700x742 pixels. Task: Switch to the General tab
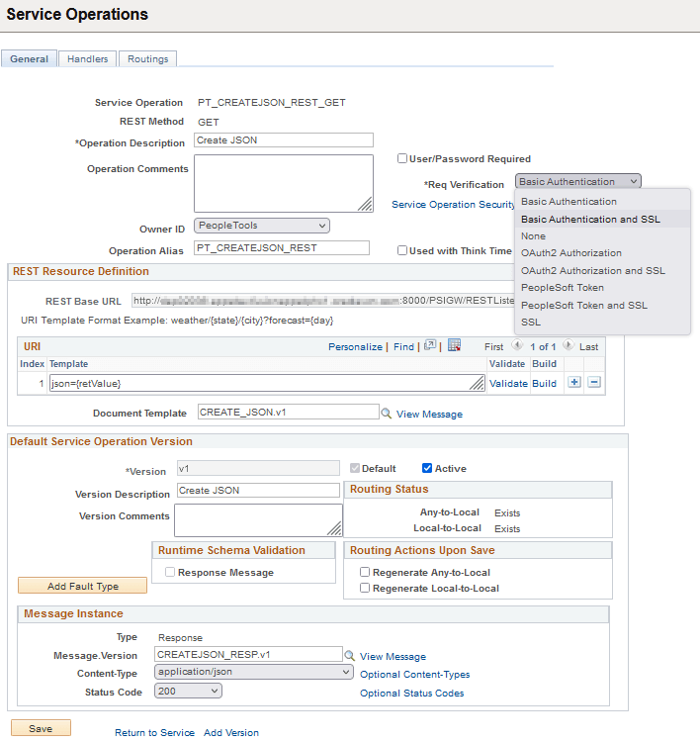click(30, 58)
